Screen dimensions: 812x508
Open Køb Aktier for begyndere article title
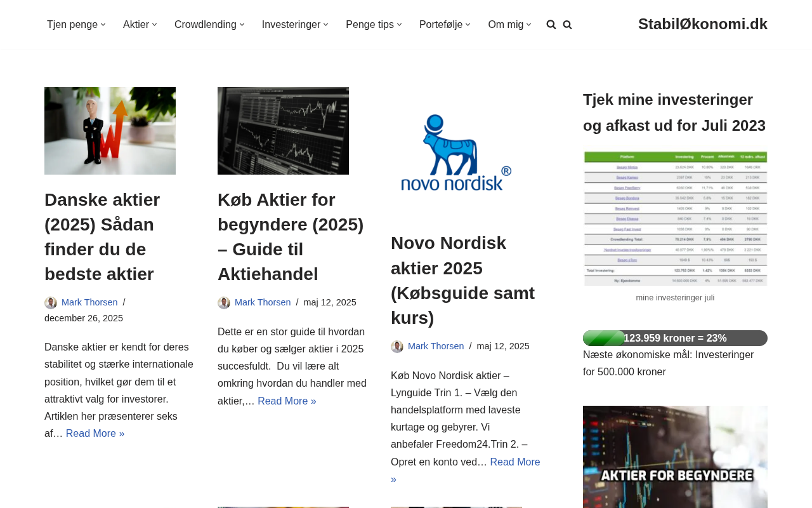[x=291, y=237]
